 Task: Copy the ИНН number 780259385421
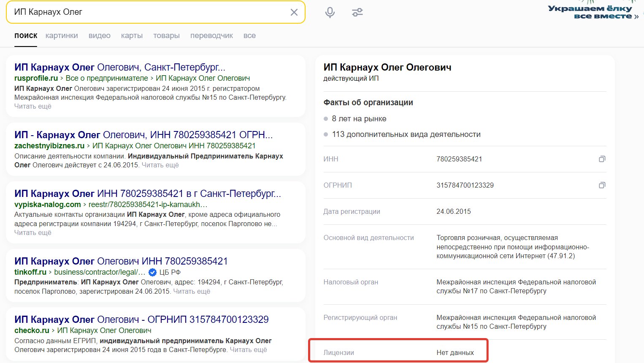point(602,159)
